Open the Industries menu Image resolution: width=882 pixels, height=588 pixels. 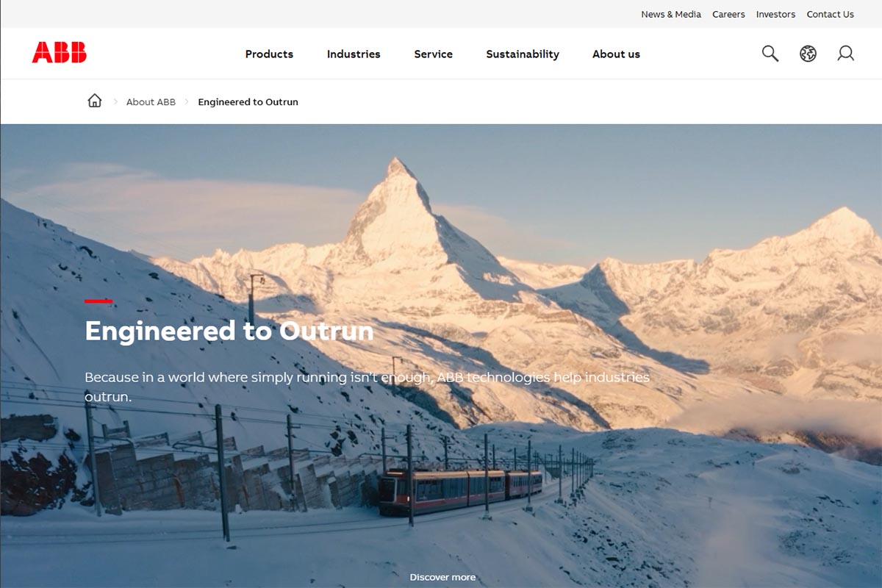[x=354, y=54]
